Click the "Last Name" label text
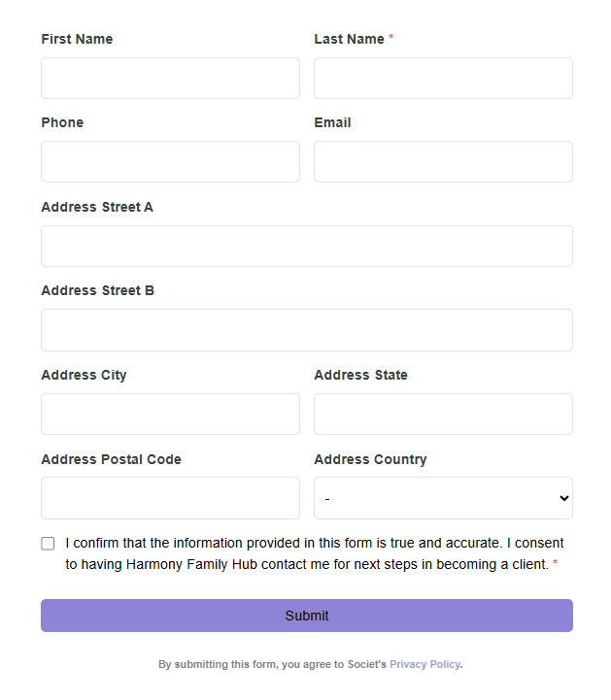 [349, 39]
